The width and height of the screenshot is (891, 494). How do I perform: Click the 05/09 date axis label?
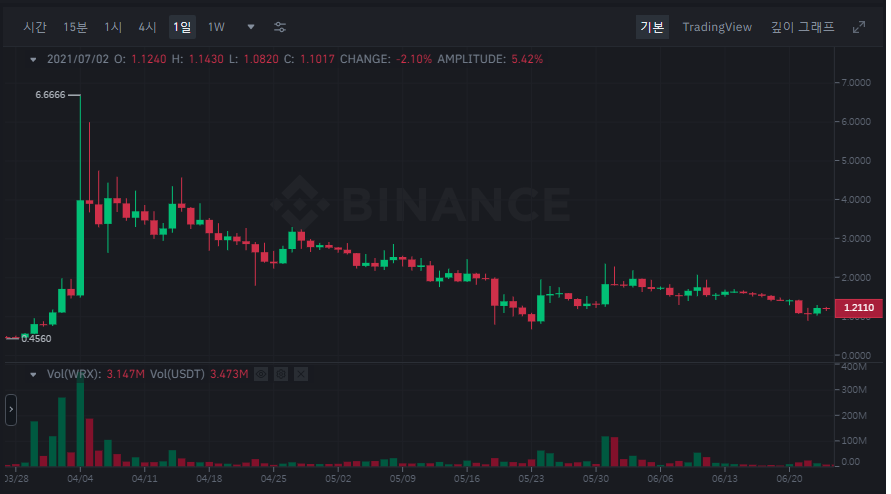402,479
